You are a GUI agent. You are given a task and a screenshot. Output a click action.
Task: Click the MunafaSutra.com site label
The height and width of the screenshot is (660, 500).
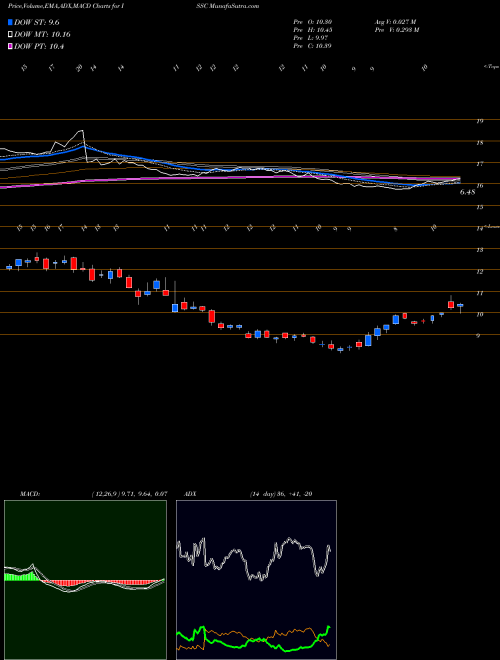(234, 6)
